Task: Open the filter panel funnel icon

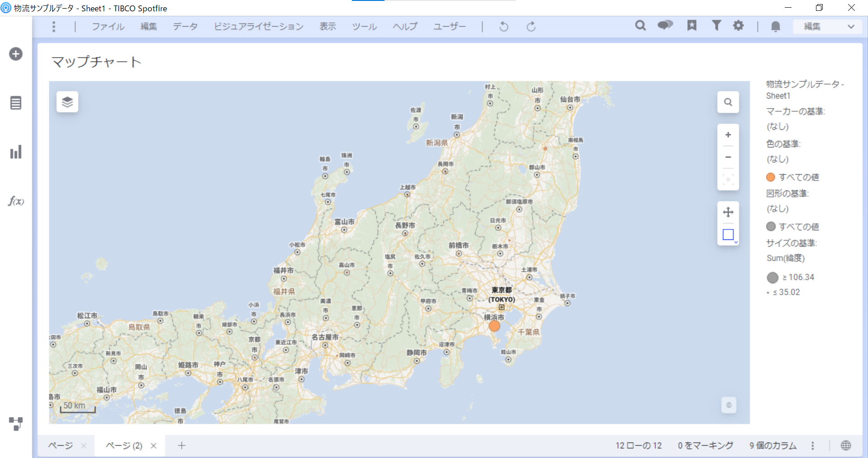Action: (x=716, y=26)
